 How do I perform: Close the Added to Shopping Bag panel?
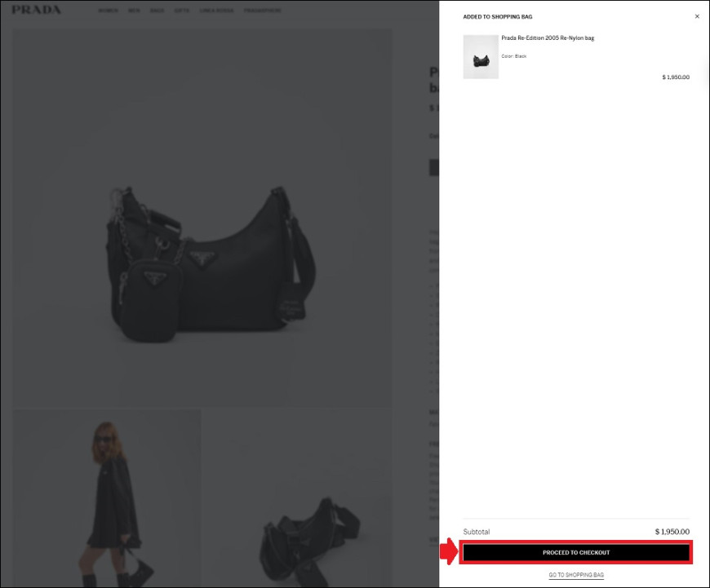(x=697, y=16)
